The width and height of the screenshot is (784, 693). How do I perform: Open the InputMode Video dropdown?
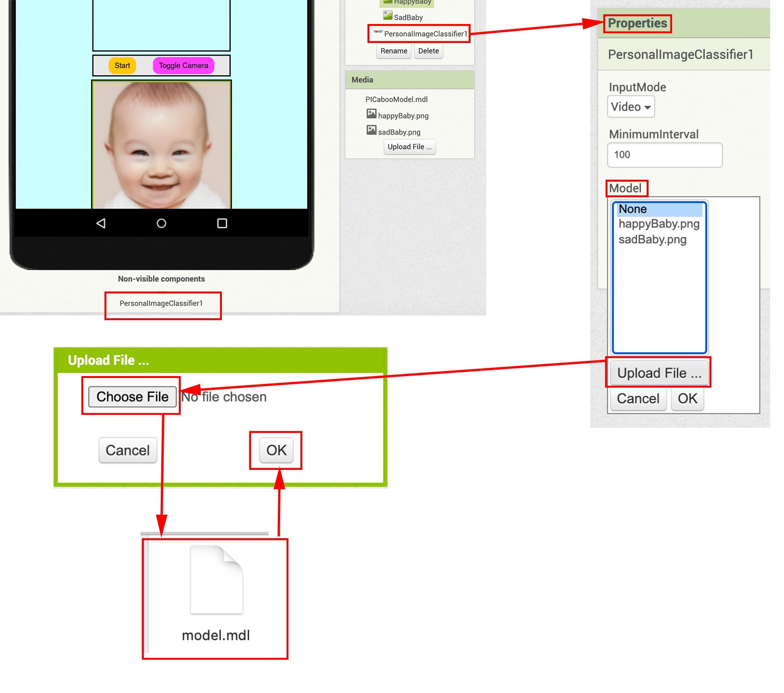pyautogui.click(x=631, y=107)
